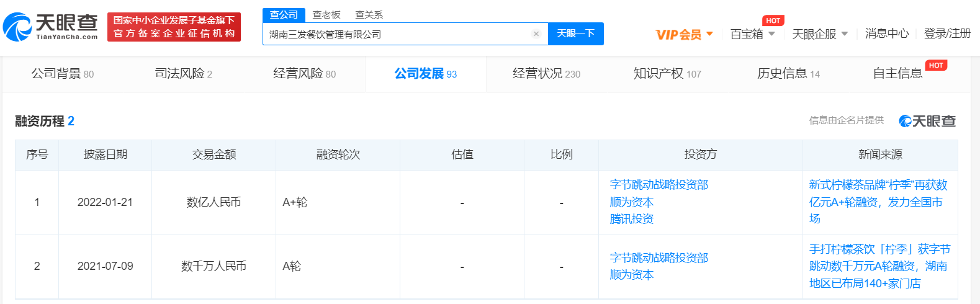The width and height of the screenshot is (980, 304).
Task: Switch to the 公司背景 tab
Action: [x=63, y=74]
